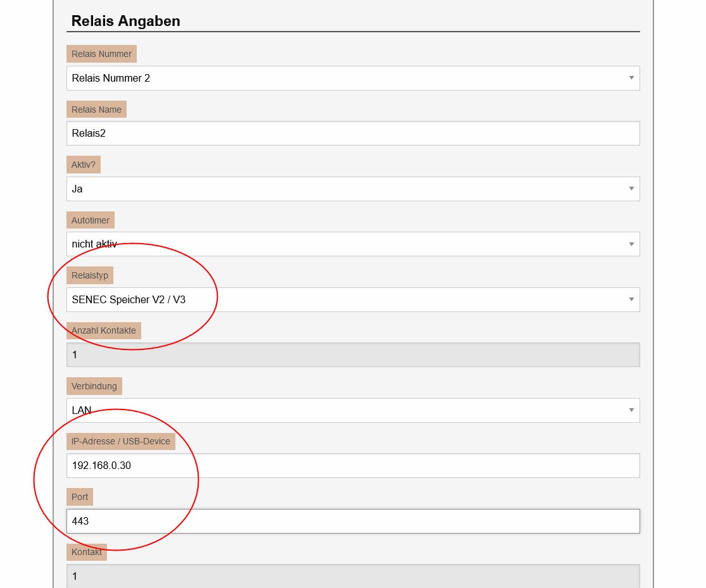Click the Anzahl Kontakte label tag
The image size is (706, 588).
104,330
